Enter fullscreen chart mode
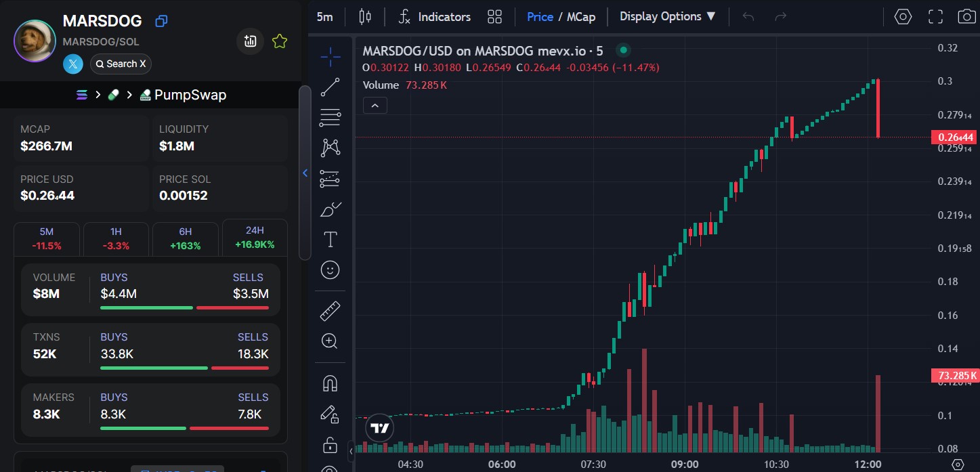 (x=935, y=16)
